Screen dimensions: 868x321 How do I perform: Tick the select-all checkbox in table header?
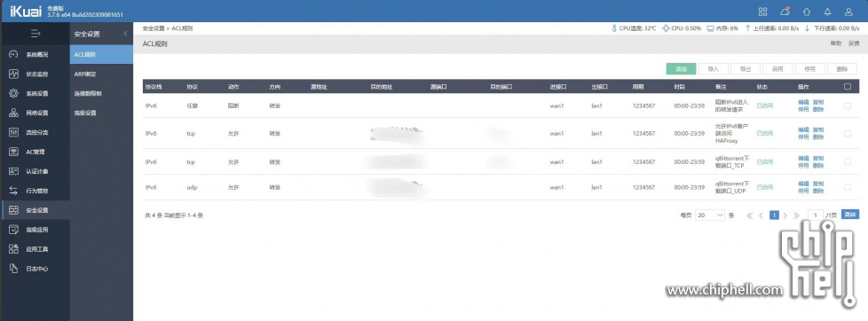pos(848,86)
